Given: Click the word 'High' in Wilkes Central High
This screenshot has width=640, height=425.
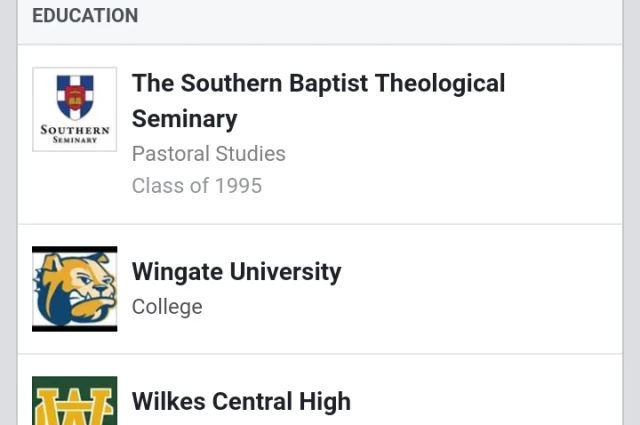Looking at the screenshot, I should click(325, 402).
